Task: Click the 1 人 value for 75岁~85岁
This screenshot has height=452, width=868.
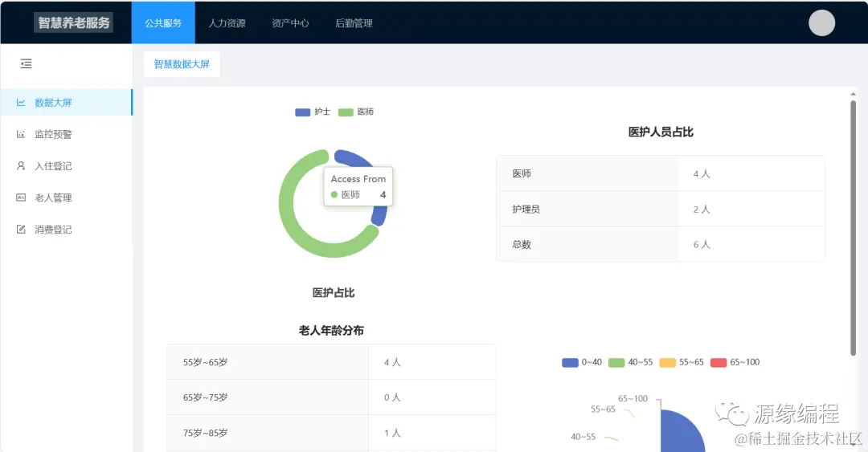Action: click(x=392, y=433)
